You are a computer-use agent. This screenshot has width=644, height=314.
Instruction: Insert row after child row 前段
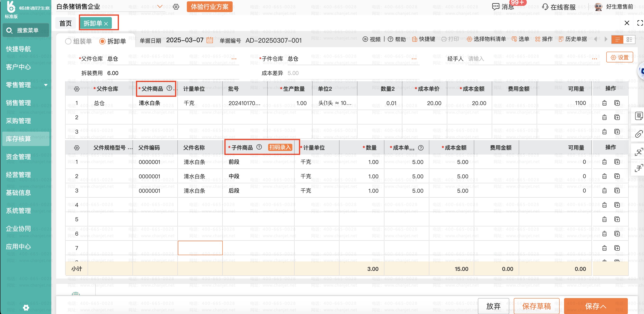click(617, 162)
